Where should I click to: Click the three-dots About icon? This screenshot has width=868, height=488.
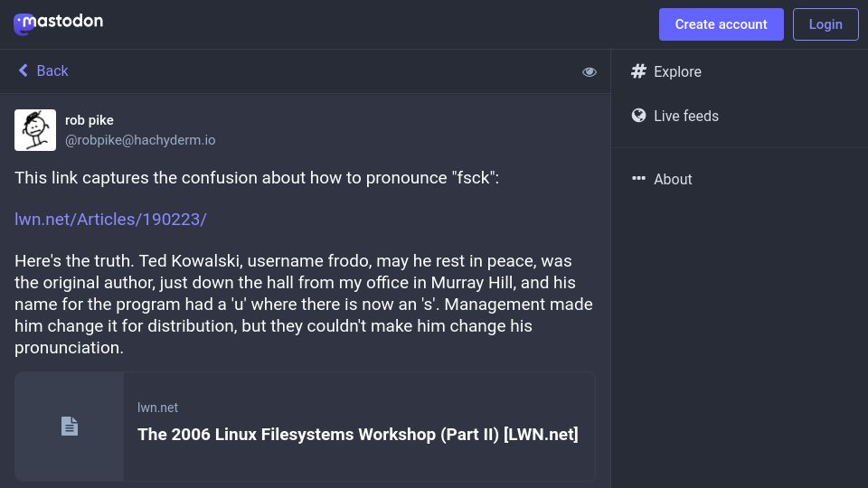point(639,178)
